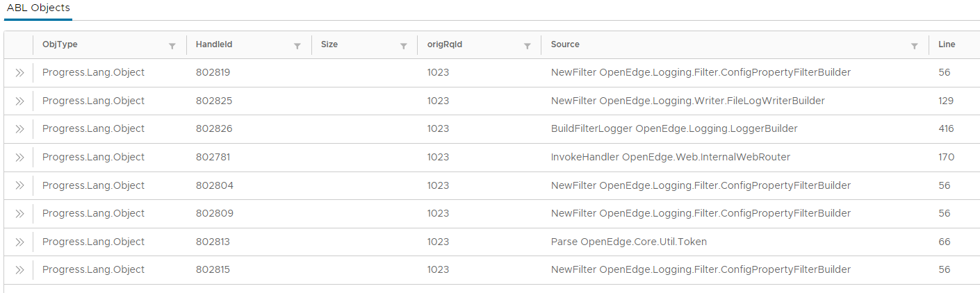
Task: Open the Size column filter icon
Action: point(403,46)
